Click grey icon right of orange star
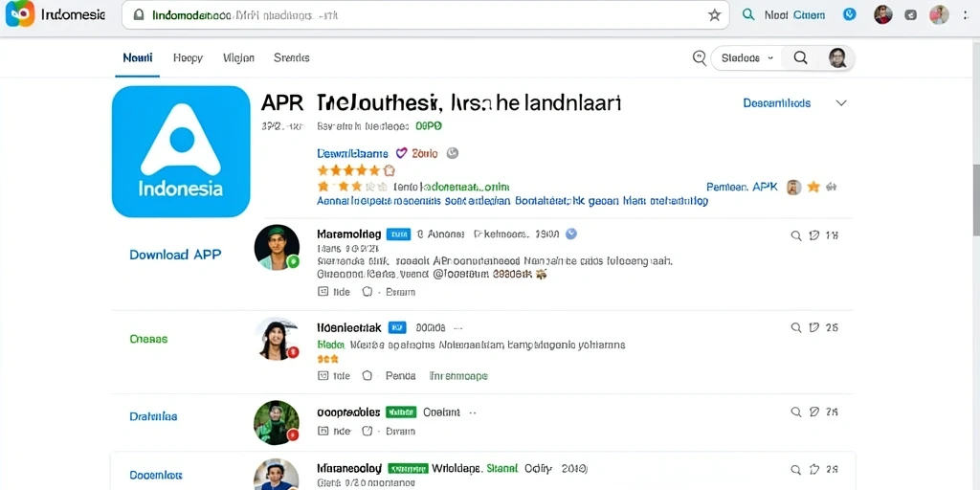 click(832, 187)
